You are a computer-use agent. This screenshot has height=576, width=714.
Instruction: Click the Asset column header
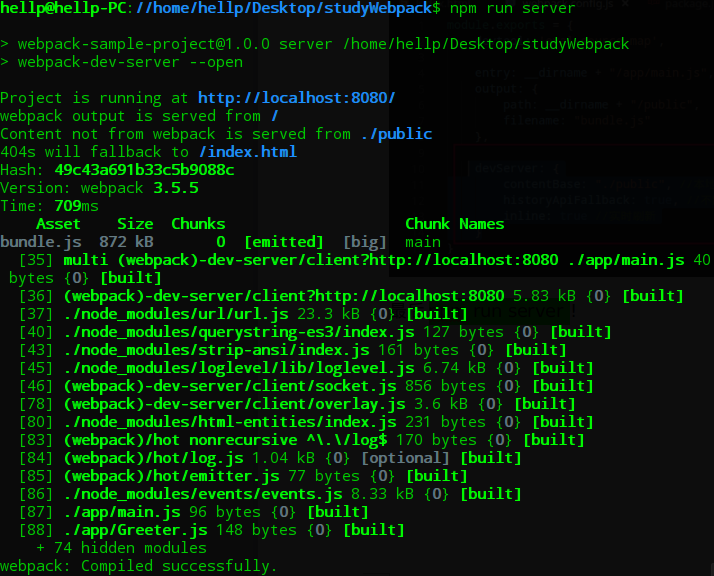[x=58, y=224]
